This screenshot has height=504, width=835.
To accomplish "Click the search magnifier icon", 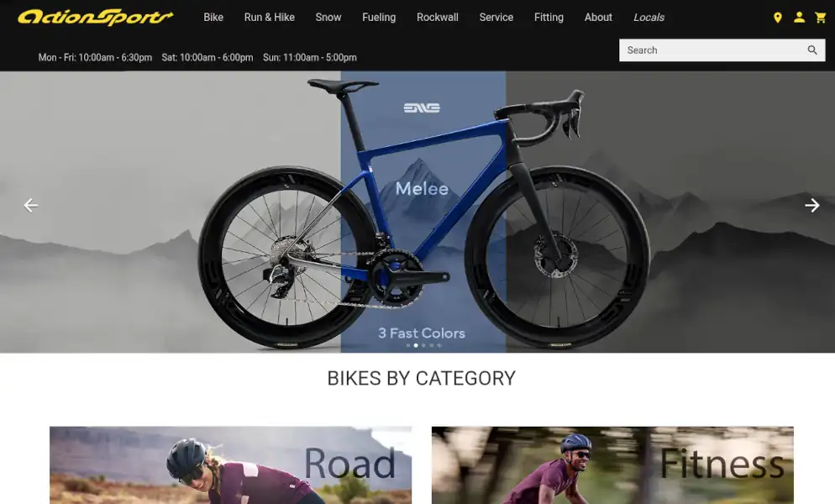I will (x=812, y=50).
